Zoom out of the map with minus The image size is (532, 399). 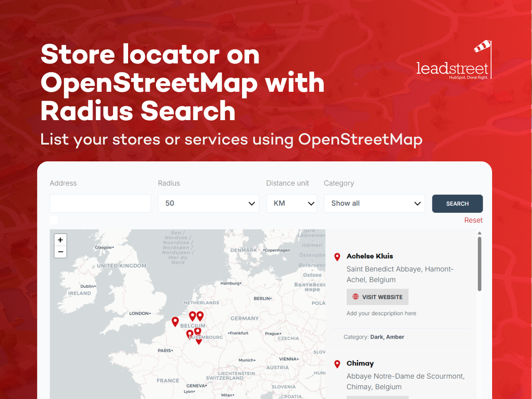coord(60,252)
